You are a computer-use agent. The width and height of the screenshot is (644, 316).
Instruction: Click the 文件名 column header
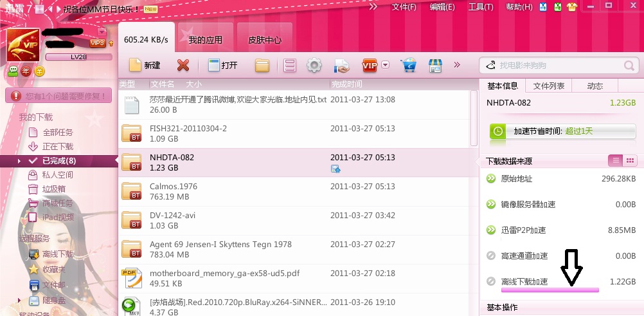tap(162, 84)
